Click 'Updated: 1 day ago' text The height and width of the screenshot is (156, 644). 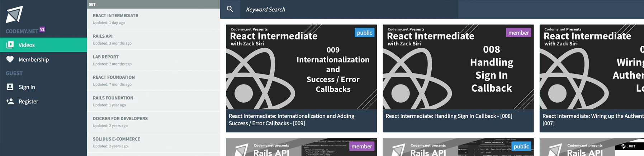109,23
